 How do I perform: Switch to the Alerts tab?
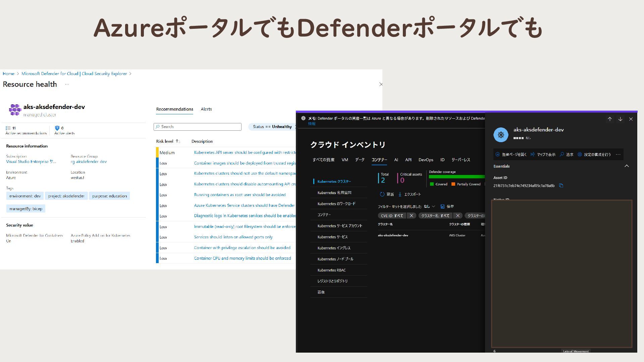pos(206,109)
